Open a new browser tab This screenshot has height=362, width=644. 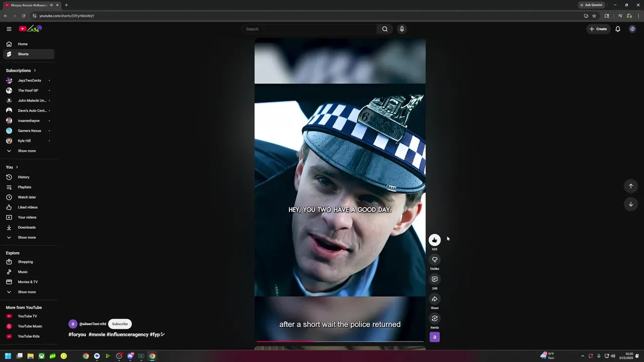tap(66, 5)
